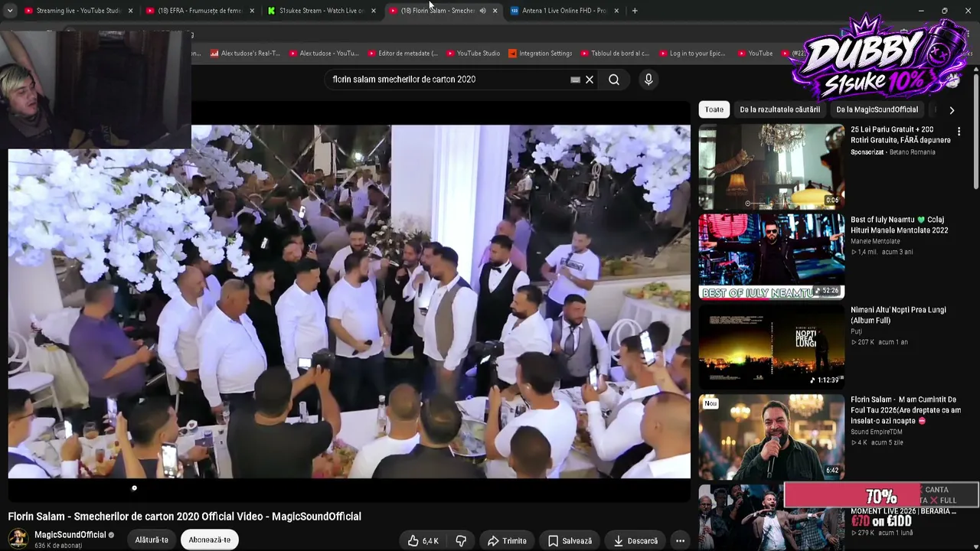Open MagicSoundOfficial channel avatar
The height and width of the screenshot is (551, 980).
click(18, 538)
